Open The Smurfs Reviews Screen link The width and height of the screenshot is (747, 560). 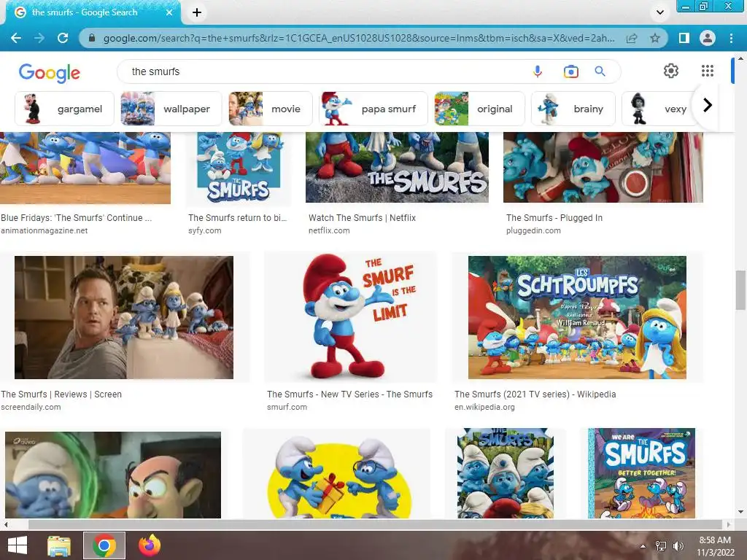tap(61, 394)
